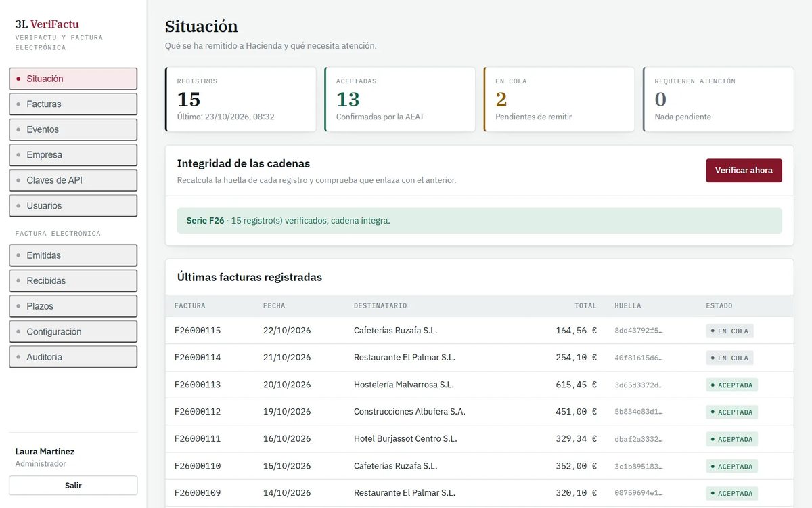This screenshot has height=508, width=812.
Task: Click En cola badge for F26000114
Action: click(x=729, y=358)
